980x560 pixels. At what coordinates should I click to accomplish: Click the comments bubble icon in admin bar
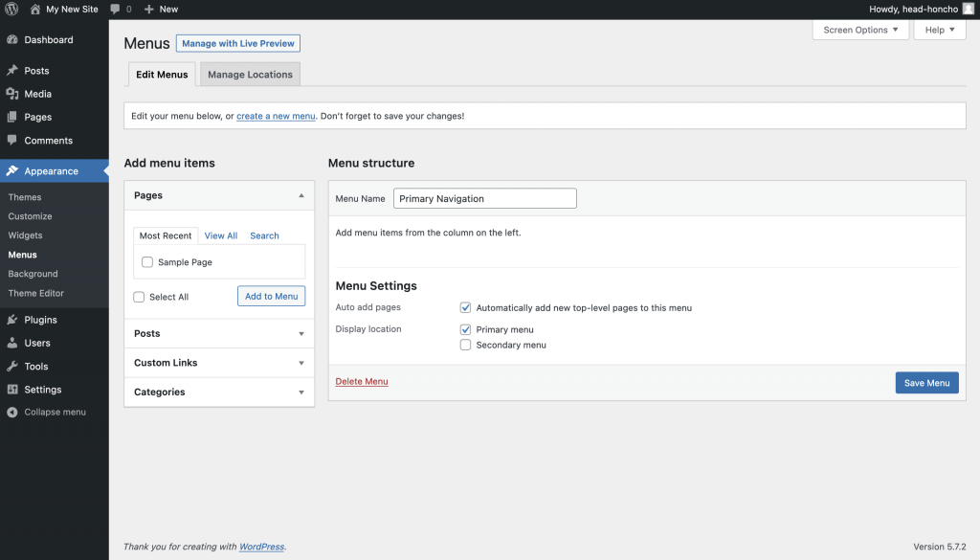click(115, 9)
